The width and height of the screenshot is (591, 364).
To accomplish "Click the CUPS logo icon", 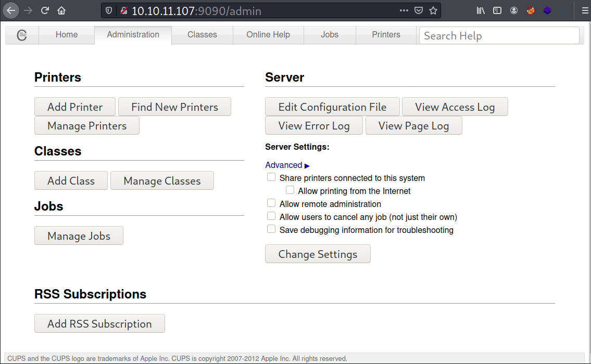I will click(x=22, y=35).
